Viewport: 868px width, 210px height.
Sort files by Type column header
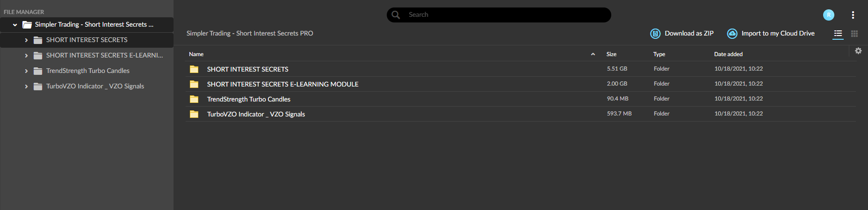659,54
